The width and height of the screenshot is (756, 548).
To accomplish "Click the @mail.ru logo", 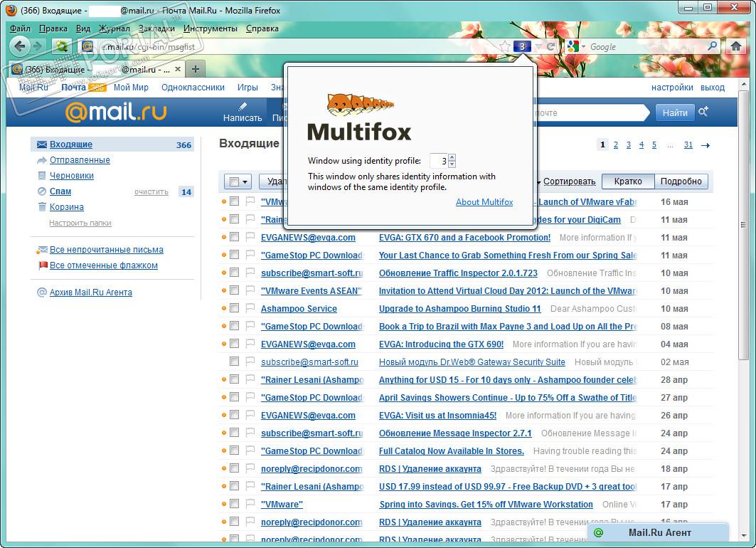I will pos(116,112).
